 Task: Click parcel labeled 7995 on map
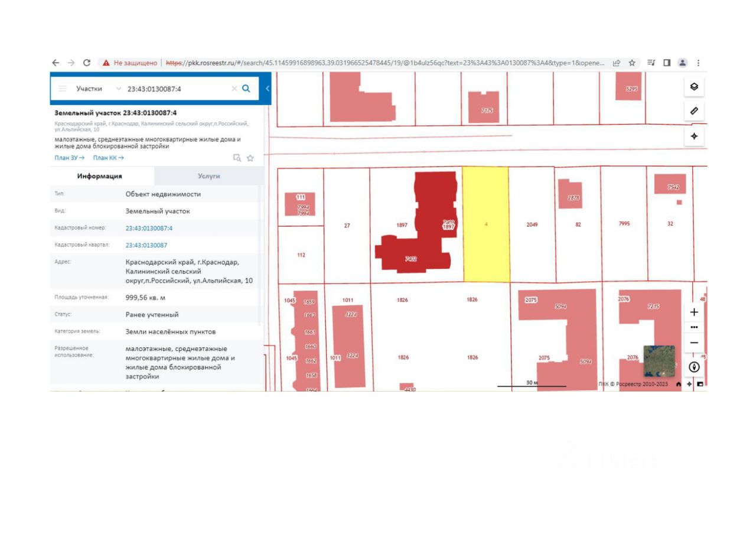point(624,224)
